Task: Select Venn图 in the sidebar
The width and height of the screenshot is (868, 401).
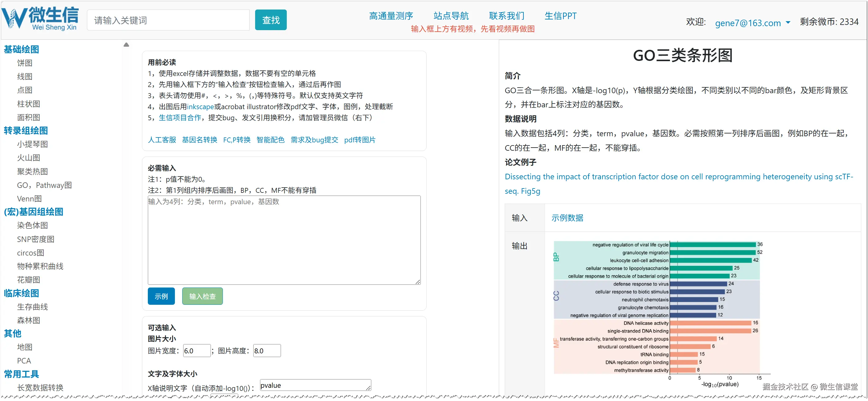Action: pyautogui.click(x=29, y=199)
